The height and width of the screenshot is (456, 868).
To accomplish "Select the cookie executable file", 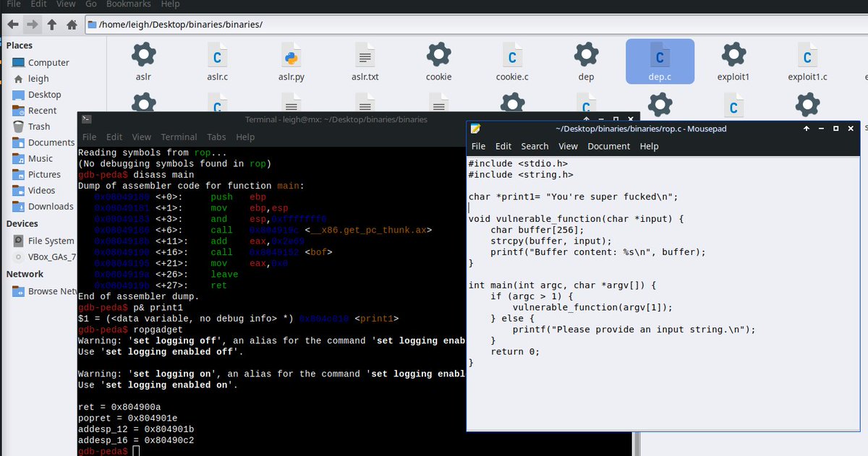I will (438, 61).
